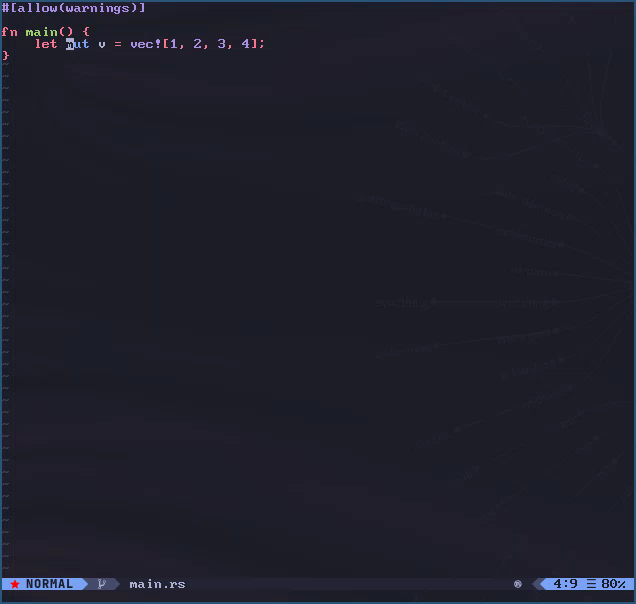Click the number 2 in vector

click(x=198, y=44)
